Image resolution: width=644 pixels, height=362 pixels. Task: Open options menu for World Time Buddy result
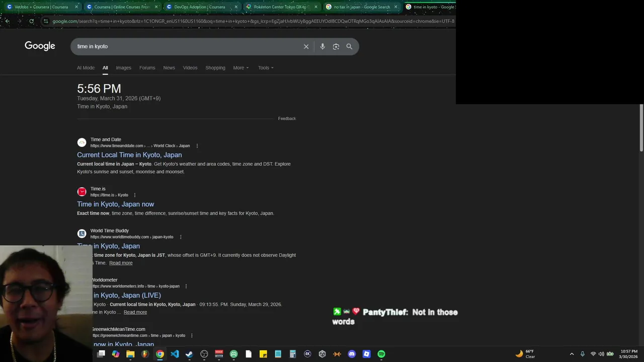tap(181, 237)
